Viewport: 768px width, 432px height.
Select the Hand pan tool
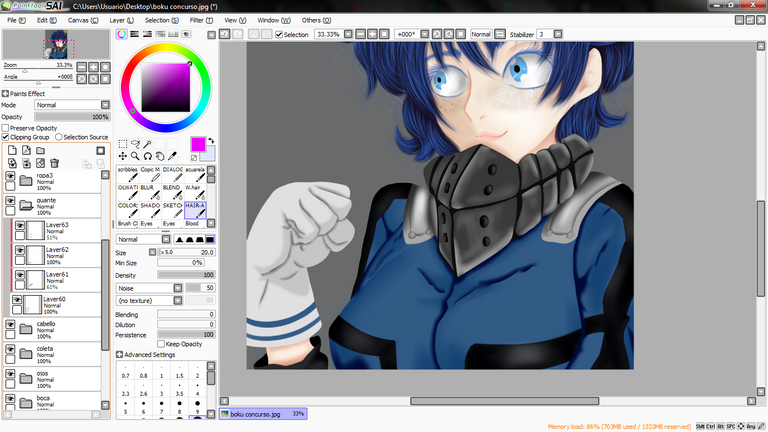click(160, 156)
